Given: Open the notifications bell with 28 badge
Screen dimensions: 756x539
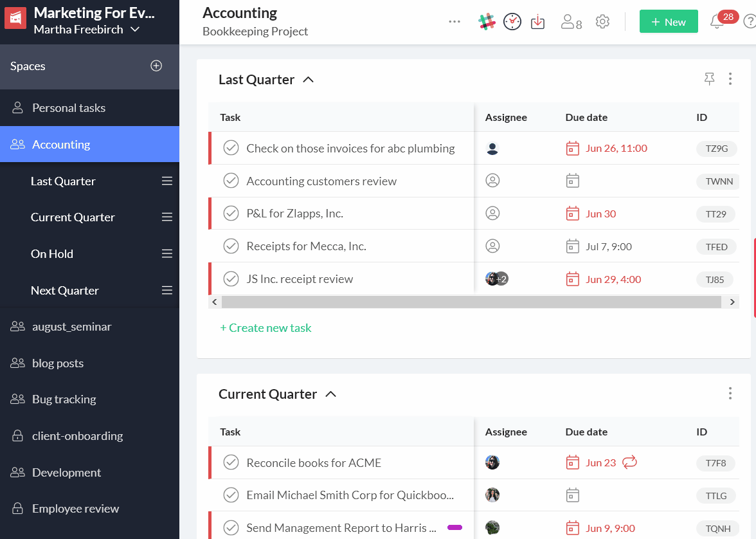Looking at the screenshot, I should tap(717, 22).
